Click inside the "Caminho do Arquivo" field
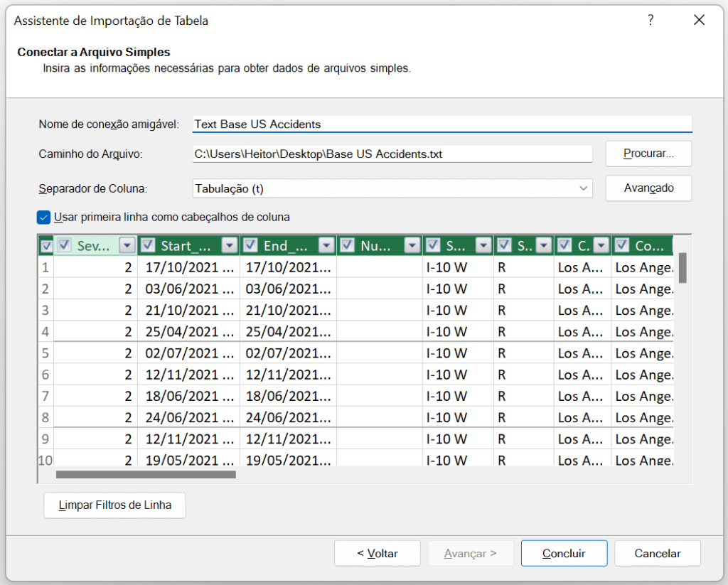 (x=391, y=154)
